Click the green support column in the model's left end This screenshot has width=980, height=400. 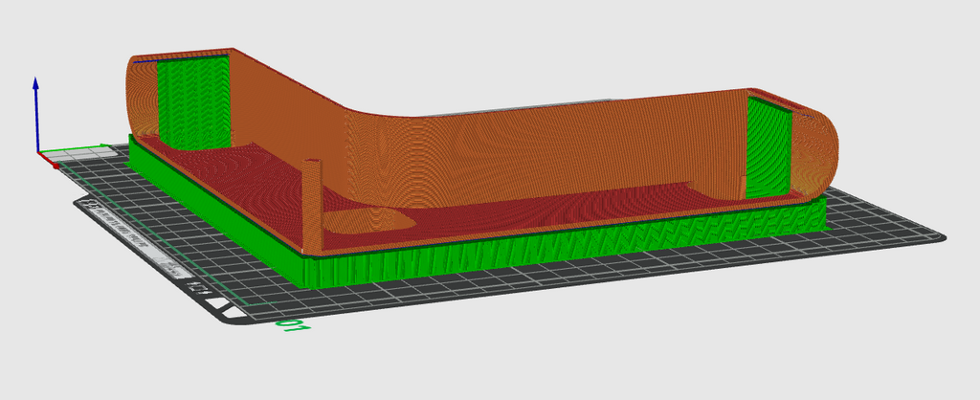pos(193,103)
